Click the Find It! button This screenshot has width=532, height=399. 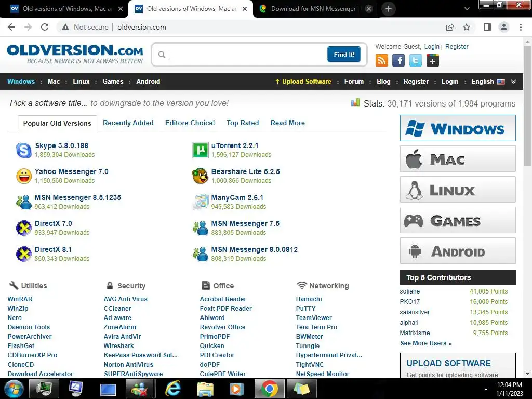click(x=344, y=54)
